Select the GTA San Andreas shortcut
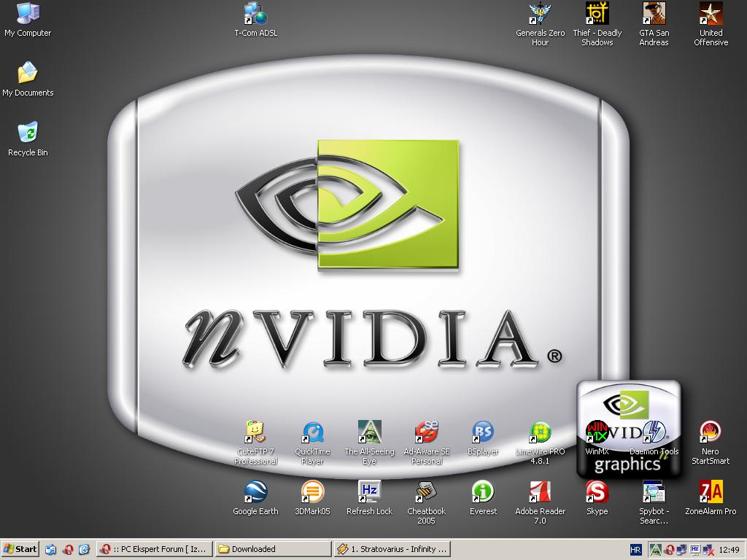Image resolution: width=747 pixels, height=560 pixels. 654,24
